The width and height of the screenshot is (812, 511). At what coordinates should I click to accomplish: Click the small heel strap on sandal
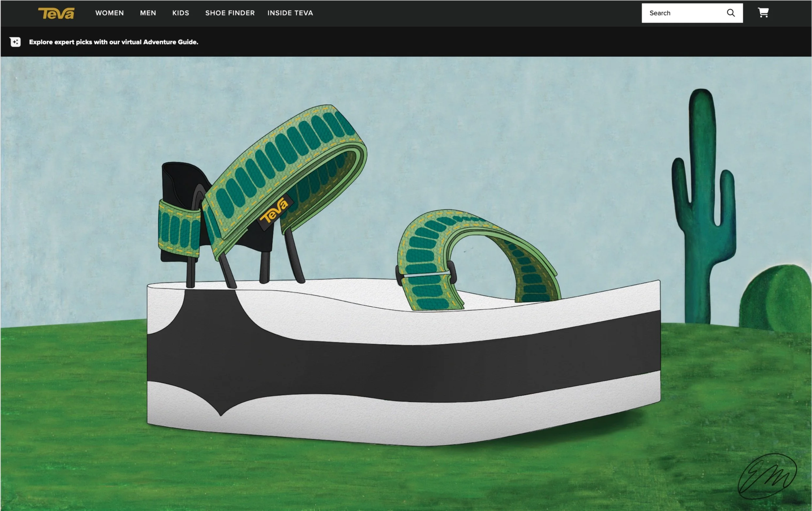pos(179,229)
